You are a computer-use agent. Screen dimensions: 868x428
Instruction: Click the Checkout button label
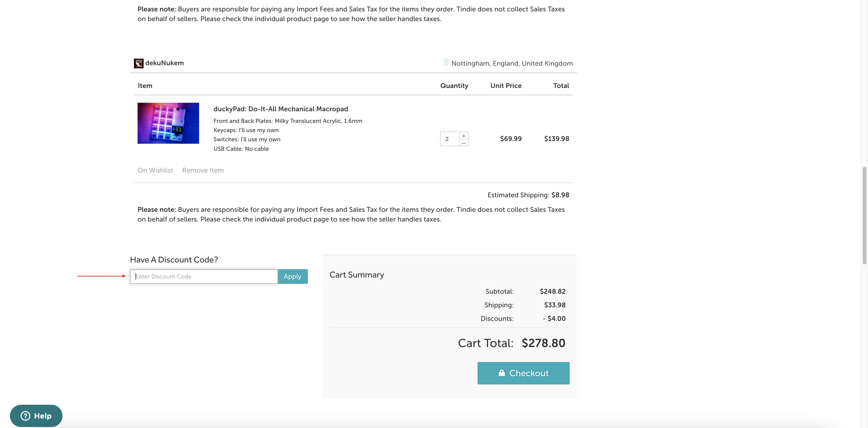coord(529,373)
